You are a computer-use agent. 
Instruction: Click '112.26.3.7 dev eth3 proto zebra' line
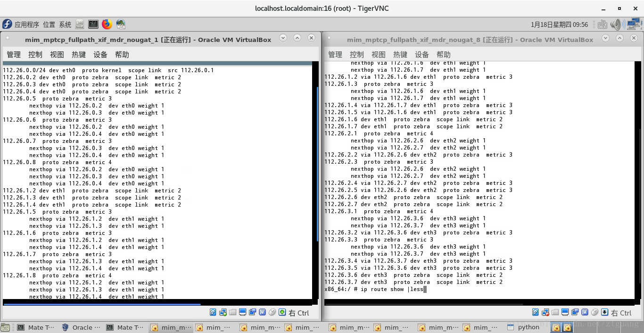click(413, 282)
